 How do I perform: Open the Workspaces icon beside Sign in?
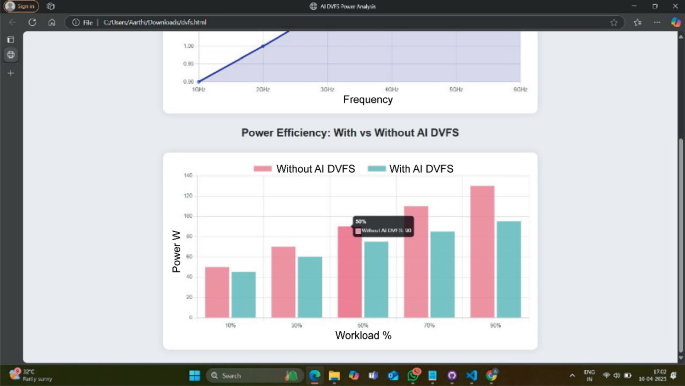tap(51, 6)
